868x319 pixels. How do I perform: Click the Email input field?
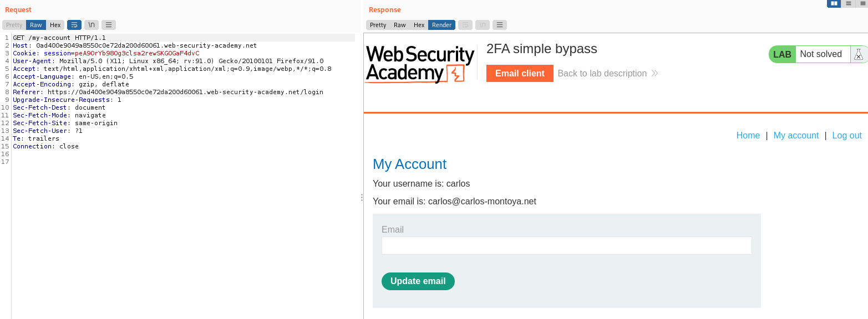[x=566, y=246]
